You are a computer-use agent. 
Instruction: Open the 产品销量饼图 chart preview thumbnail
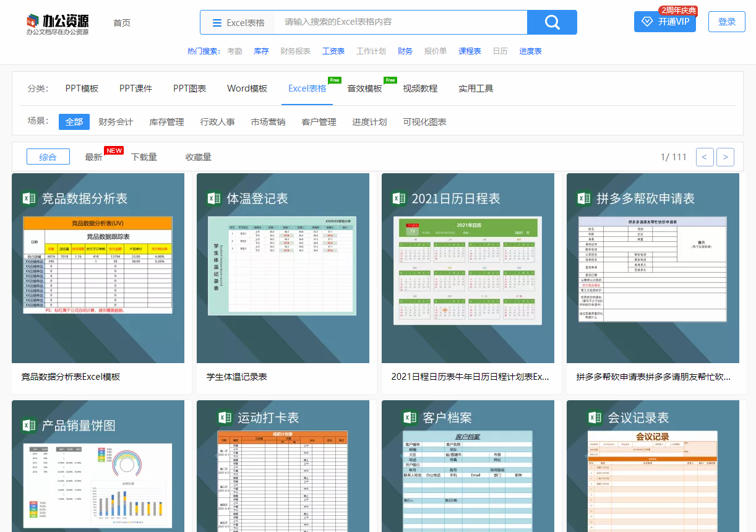coord(98,486)
